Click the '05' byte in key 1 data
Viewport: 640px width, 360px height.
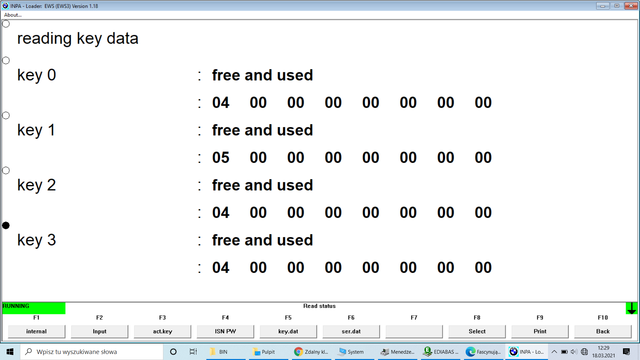point(221,158)
